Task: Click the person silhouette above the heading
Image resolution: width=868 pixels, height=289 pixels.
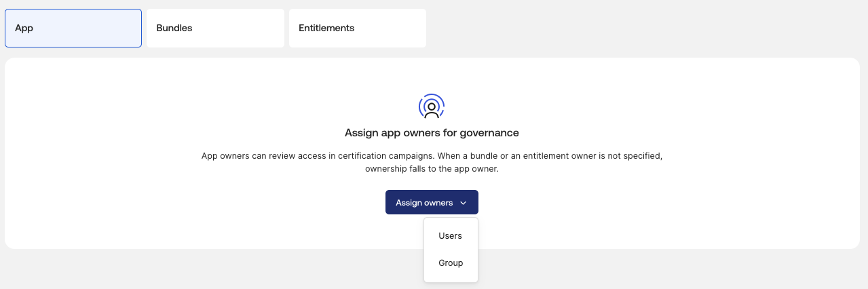Action: 432,109
